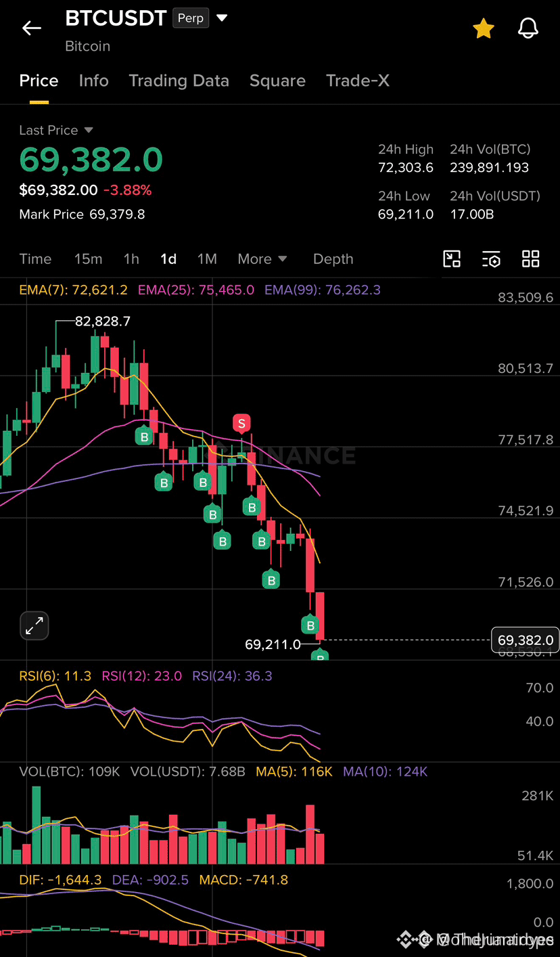Tap the MA(10): 124K label
560x957 pixels.
pos(386,772)
